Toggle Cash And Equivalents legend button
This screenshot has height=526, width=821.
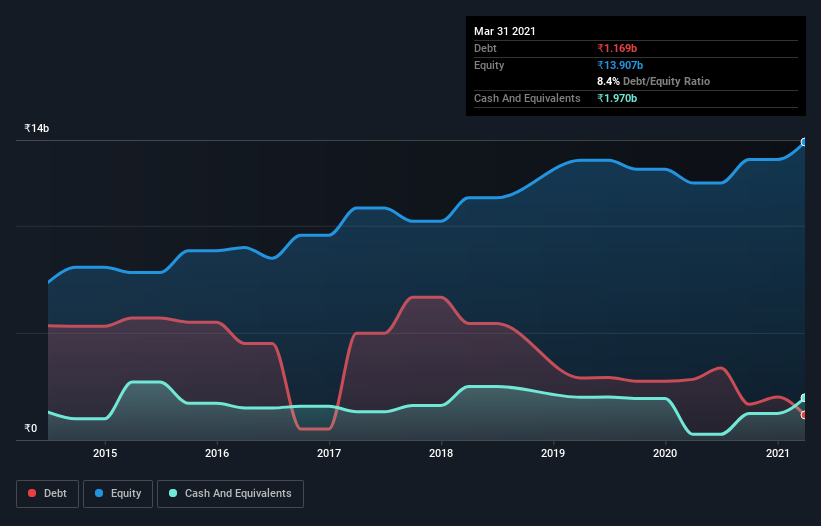click(230, 494)
